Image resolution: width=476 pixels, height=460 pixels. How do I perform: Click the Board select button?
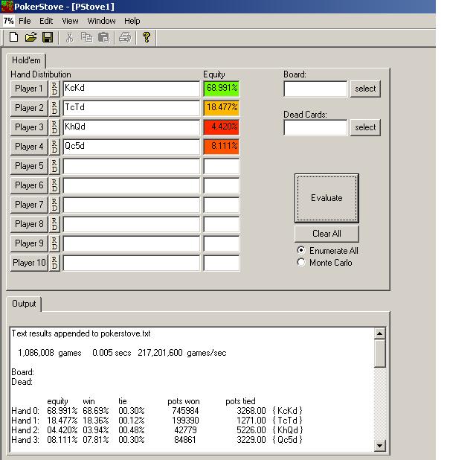[x=365, y=89]
